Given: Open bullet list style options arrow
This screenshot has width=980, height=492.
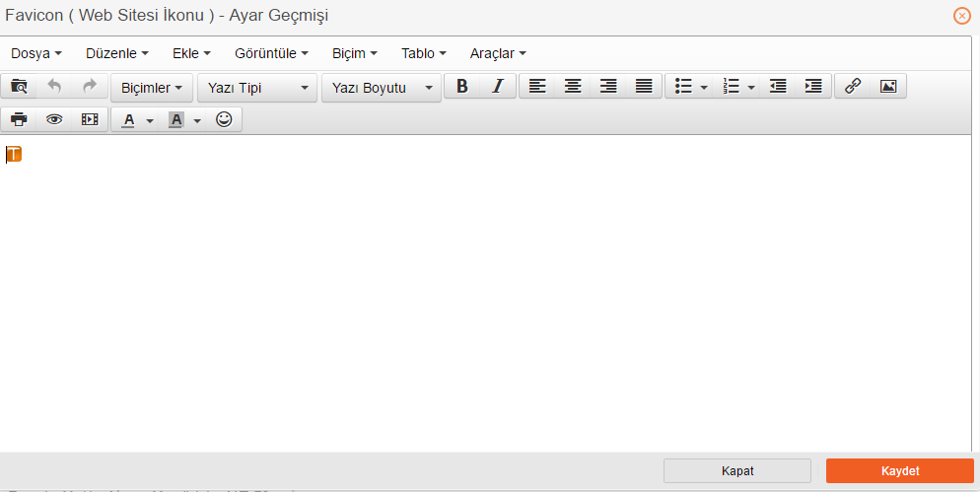Looking at the screenshot, I should (x=704, y=87).
